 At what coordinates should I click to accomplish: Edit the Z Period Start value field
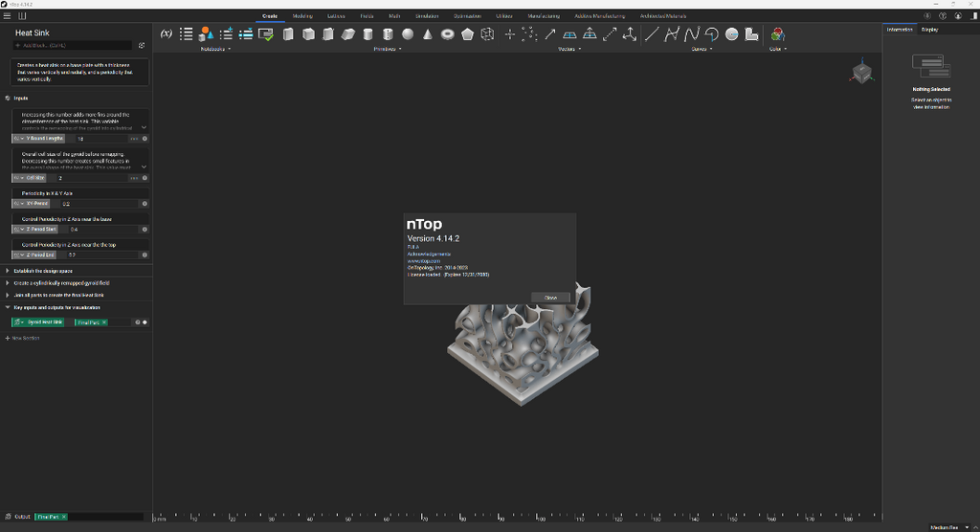pos(103,230)
